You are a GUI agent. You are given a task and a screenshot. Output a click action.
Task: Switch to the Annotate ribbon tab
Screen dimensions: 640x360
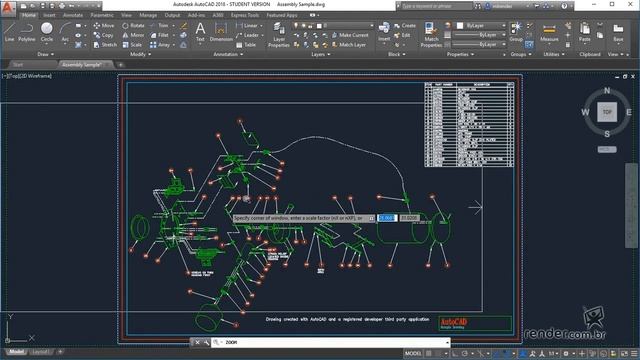click(x=73, y=15)
